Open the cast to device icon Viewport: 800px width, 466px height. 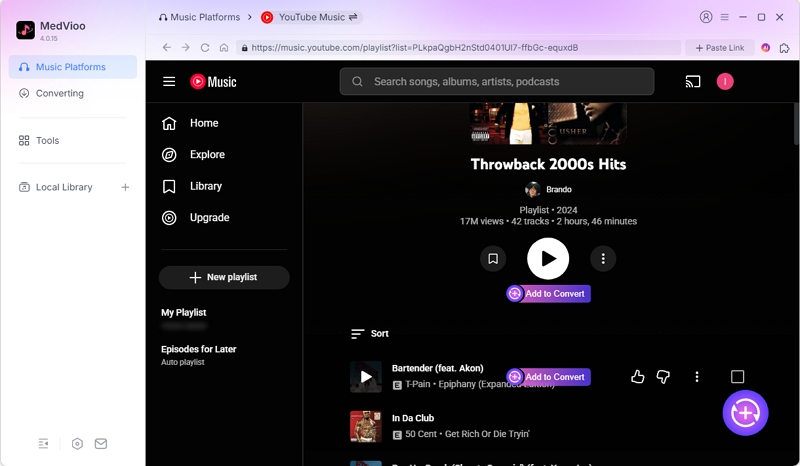(x=692, y=82)
